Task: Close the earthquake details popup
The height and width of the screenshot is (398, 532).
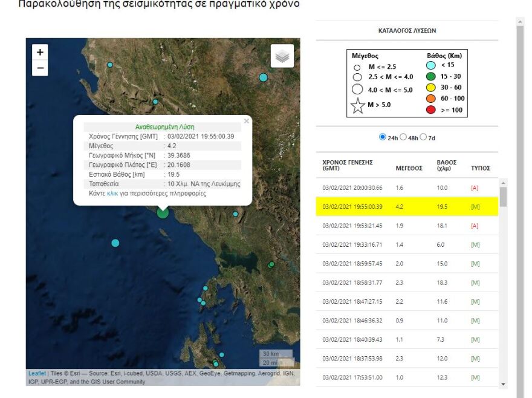Action: pos(246,122)
